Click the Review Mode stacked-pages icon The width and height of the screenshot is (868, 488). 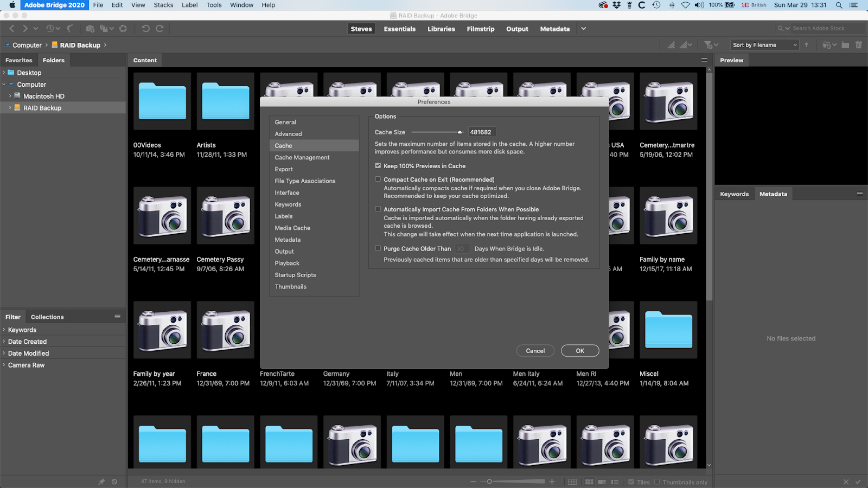[104, 29]
